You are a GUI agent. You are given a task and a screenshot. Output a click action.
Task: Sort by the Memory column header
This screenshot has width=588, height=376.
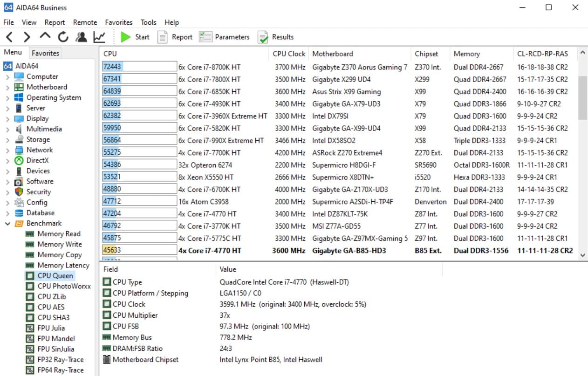tap(482, 54)
